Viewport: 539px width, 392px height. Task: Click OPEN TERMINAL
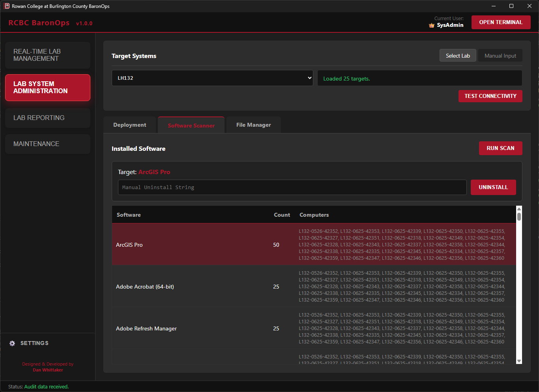pyautogui.click(x=501, y=22)
